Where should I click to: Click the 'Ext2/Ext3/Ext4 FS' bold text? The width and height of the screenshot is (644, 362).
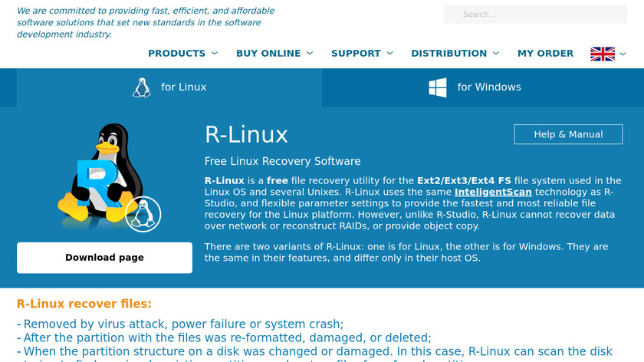click(464, 181)
